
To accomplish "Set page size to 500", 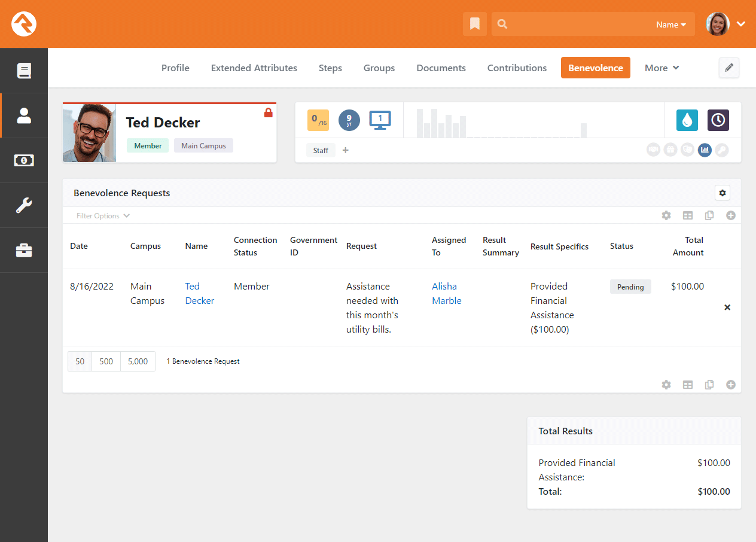I will 106,361.
